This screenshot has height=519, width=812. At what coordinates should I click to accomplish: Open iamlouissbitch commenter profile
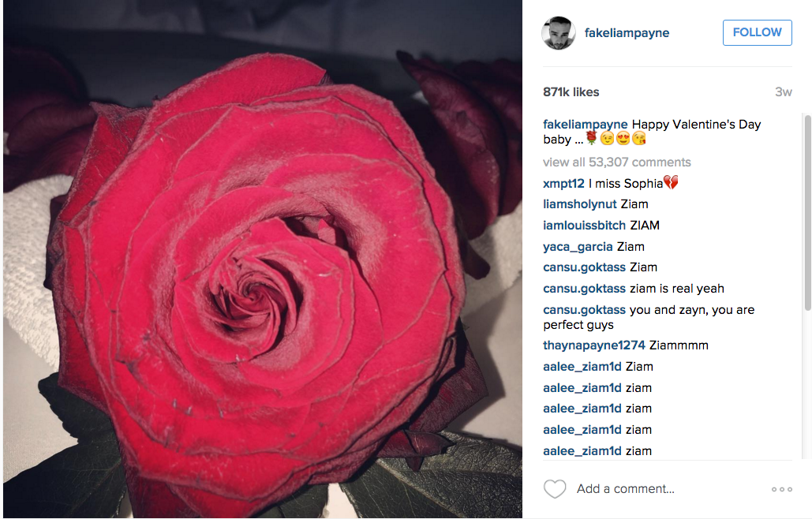tap(584, 226)
